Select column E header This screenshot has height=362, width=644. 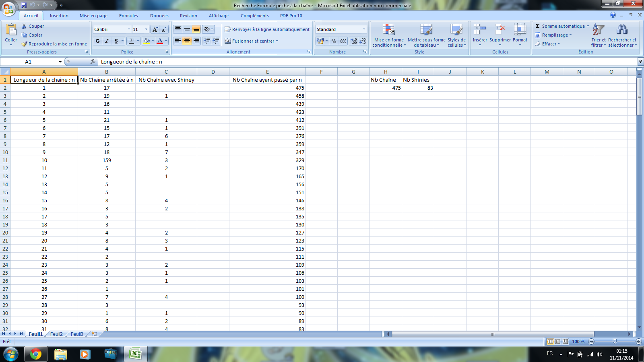click(267, 72)
